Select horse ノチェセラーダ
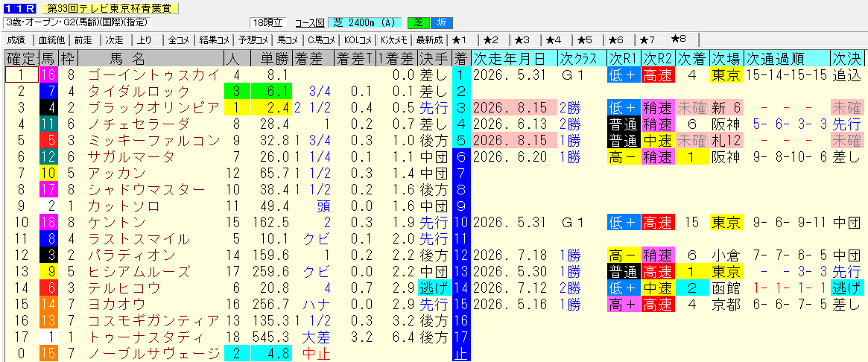The height and width of the screenshot is (362, 868). [x=139, y=124]
